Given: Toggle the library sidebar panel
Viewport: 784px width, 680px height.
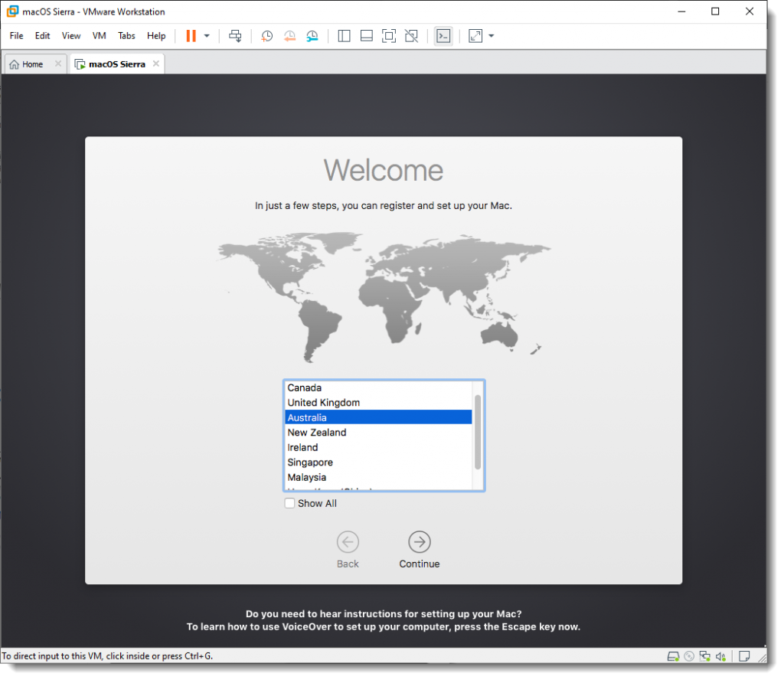Looking at the screenshot, I should click(344, 36).
